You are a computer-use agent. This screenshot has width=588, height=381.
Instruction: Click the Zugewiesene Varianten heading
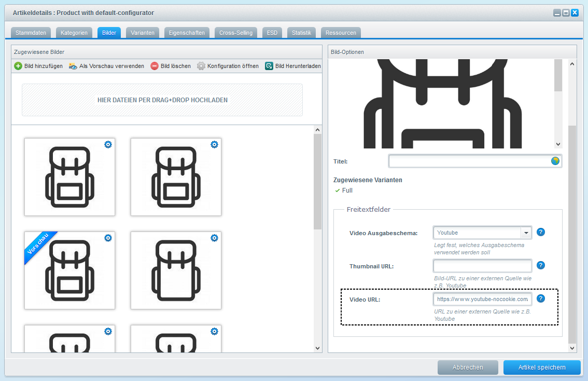tap(368, 180)
